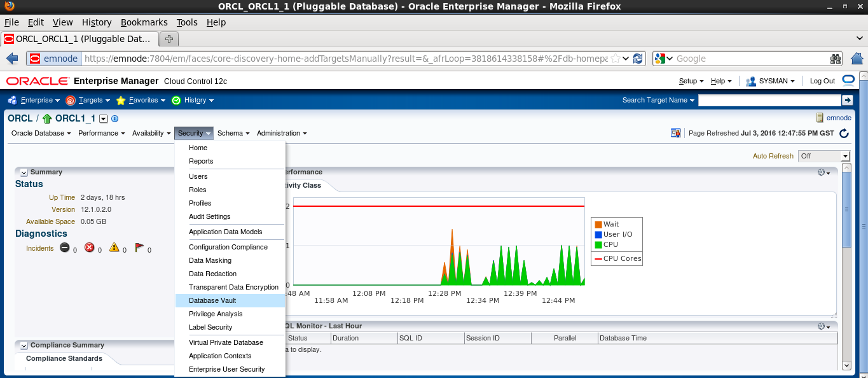Click the green up status arrow for ORCL1_1
This screenshot has height=378, width=868.
47,119
